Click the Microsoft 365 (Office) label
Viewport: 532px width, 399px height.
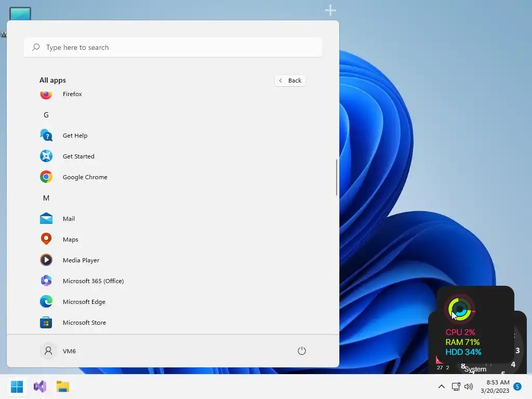pyautogui.click(x=94, y=281)
